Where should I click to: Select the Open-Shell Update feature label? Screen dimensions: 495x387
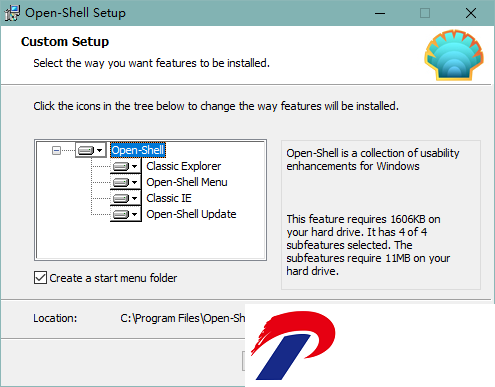(191, 214)
